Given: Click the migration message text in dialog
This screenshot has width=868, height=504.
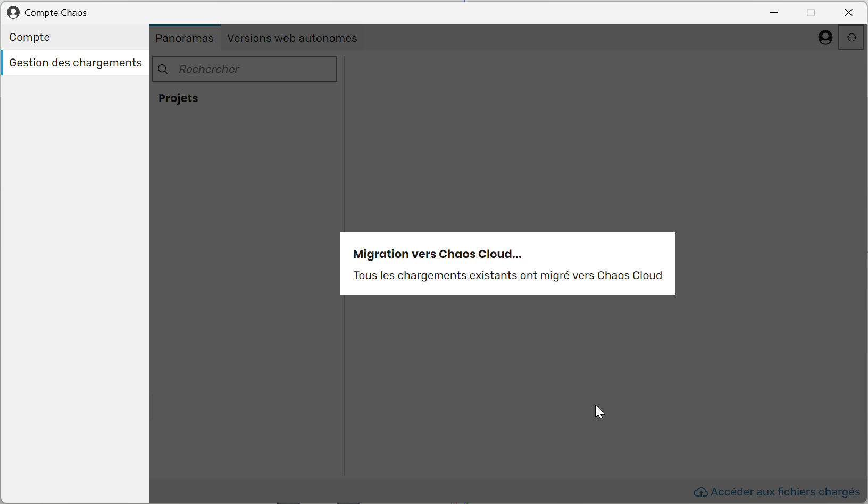Looking at the screenshot, I should [x=507, y=275].
